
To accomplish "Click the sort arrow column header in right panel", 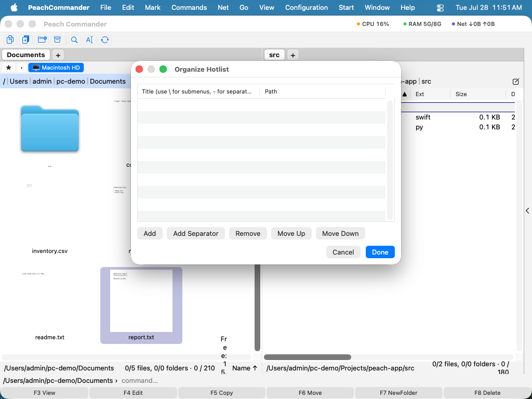I will point(404,95).
